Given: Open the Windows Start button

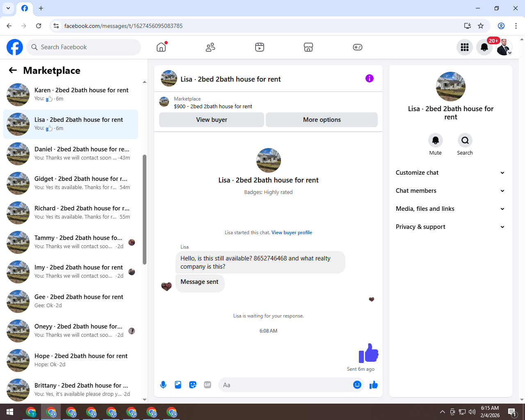Looking at the screenshot, I should [x=10, y=412].
